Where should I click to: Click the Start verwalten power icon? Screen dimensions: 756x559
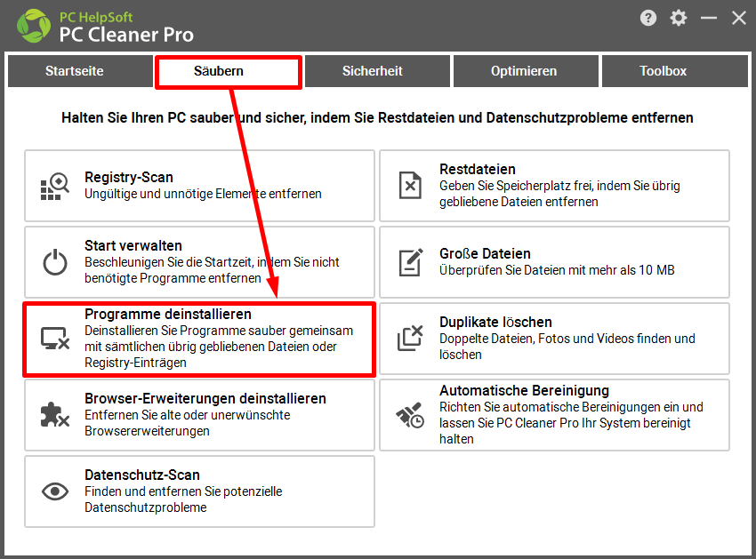click(x=55, y=262)
